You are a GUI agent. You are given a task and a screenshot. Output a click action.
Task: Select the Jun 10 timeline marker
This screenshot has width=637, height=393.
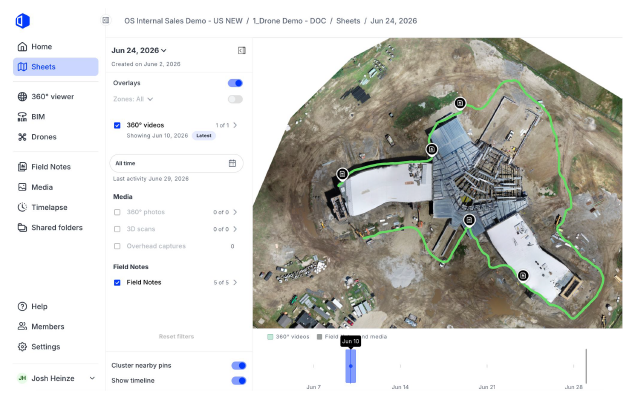pyautogui.click(x=351, y=366)
